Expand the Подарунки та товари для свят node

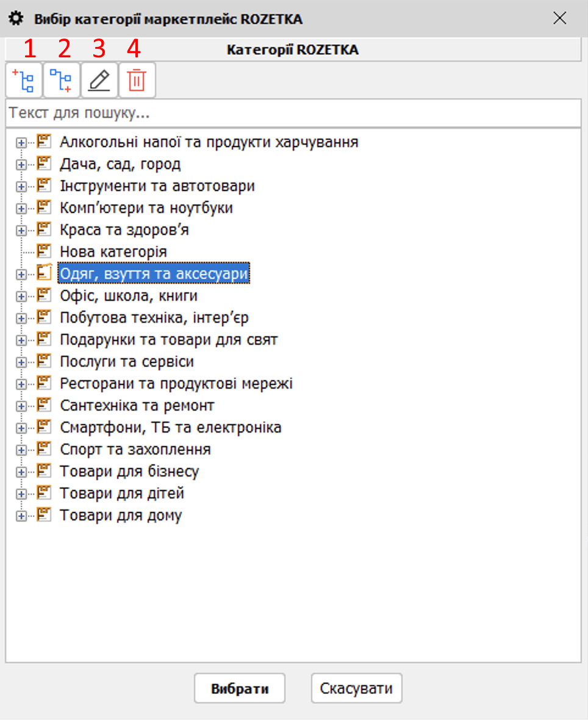[x=21, y=340]
